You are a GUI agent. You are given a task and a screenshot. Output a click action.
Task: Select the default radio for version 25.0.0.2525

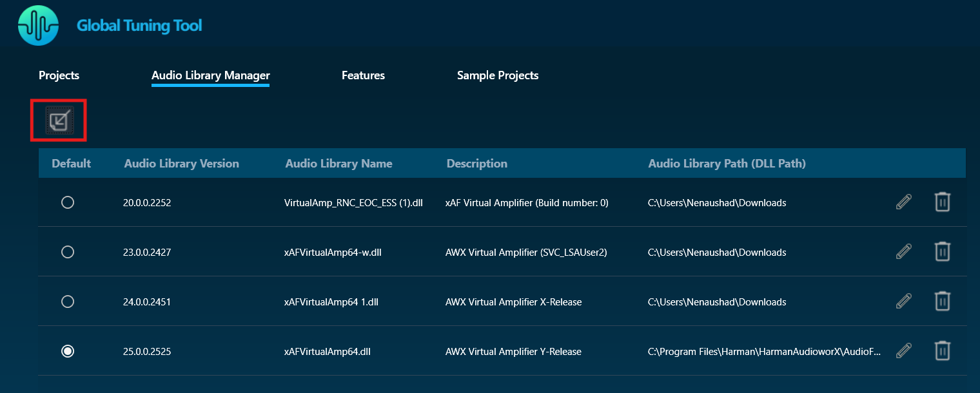pos(67,351)
